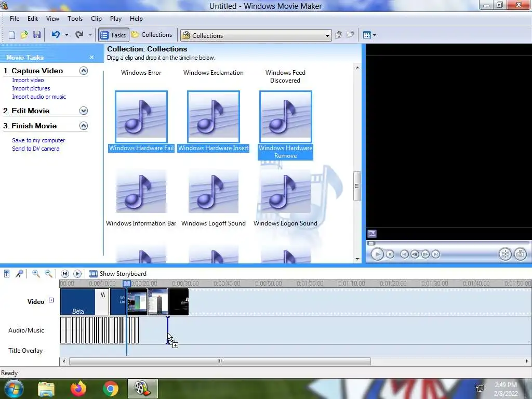Image resolution: width=532 pixels, height=399 pixels.
Task: Open the Play menu
Action: [x=116, y=19]
